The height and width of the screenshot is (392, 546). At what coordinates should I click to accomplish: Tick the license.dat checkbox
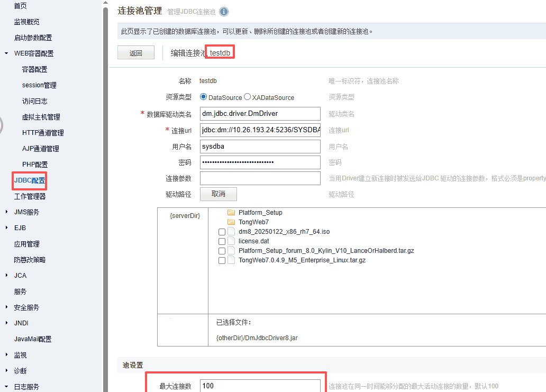[222, 242]
